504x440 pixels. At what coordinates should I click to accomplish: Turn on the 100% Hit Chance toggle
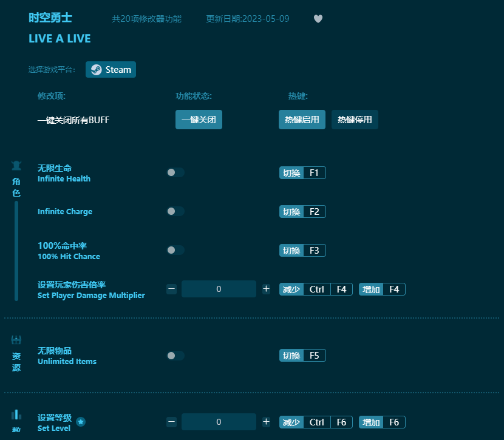coord(175,250)
